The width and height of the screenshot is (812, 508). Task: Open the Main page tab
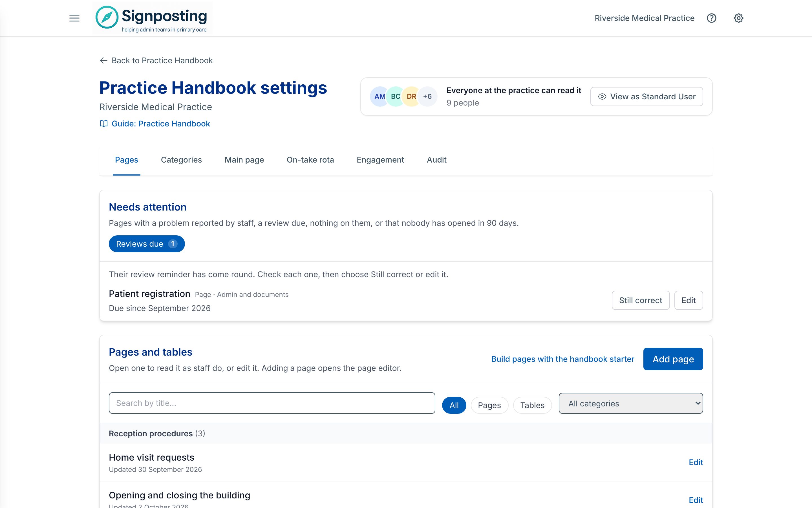point(244,160)
